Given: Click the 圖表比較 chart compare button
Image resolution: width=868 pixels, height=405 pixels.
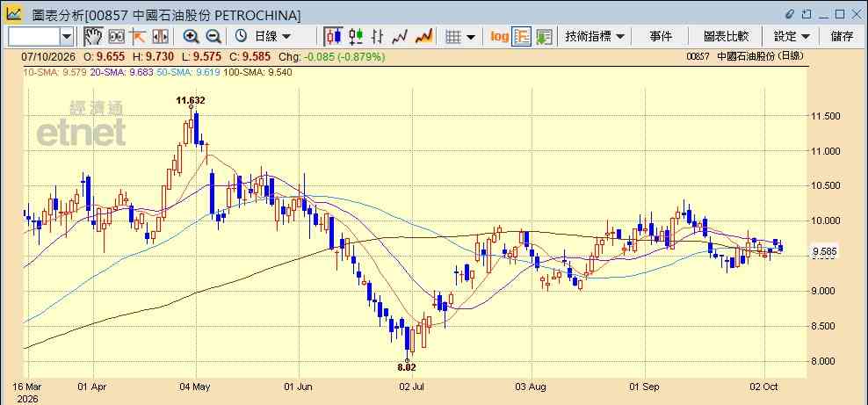Looking at the screenshot, I should point(726,37).
